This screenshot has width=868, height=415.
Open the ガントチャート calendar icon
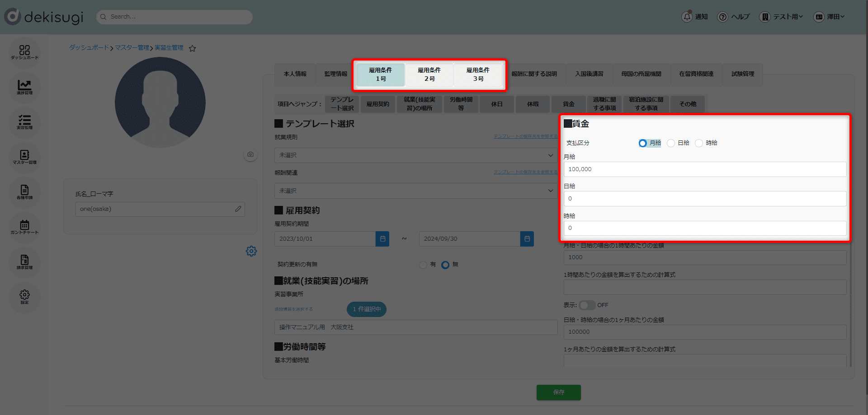[24, 227]
